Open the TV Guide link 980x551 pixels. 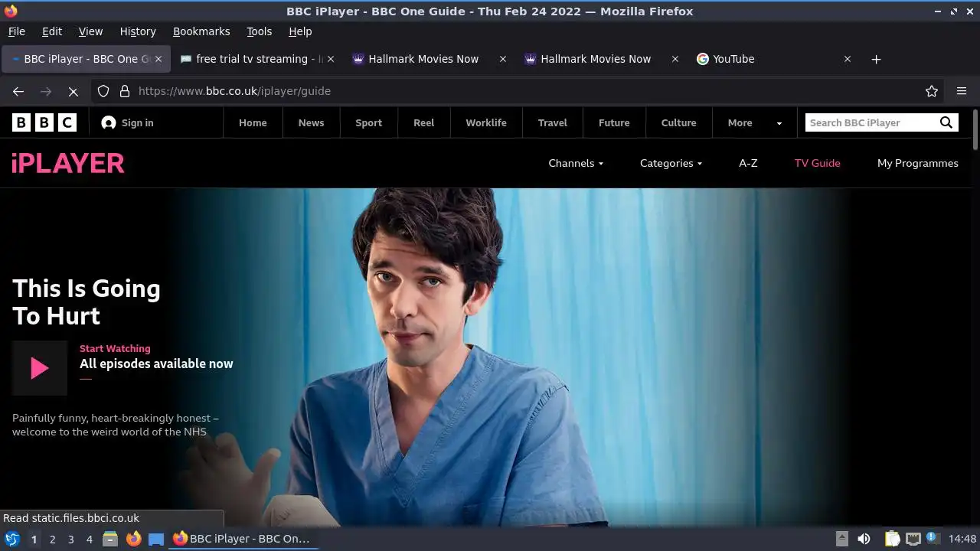tap(817, 163)
